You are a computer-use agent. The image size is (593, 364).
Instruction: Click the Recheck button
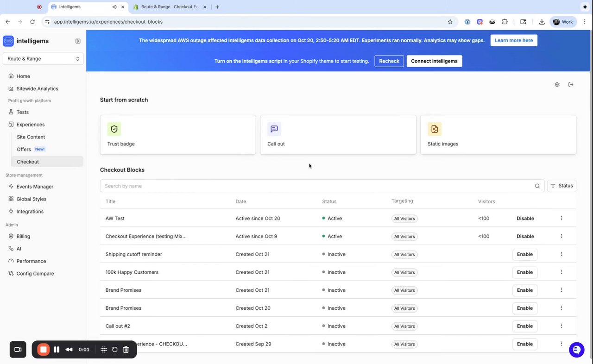click(x=389, y=61)
